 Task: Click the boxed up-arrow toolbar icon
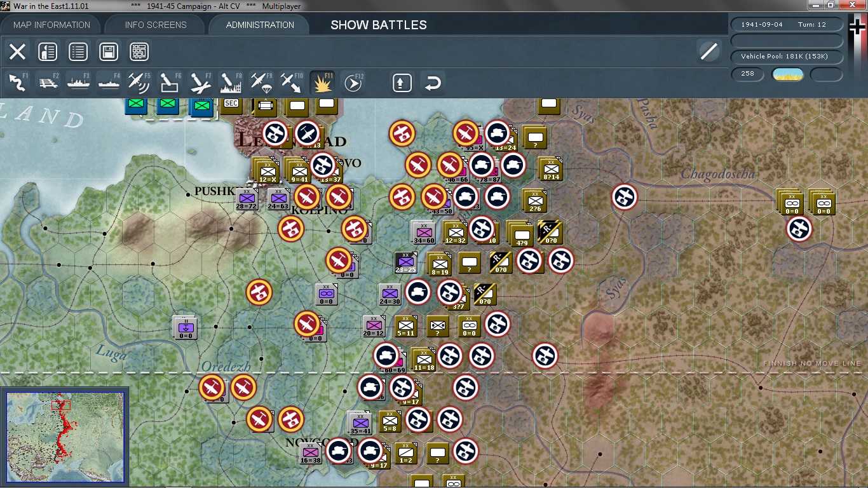coord(402,83)
